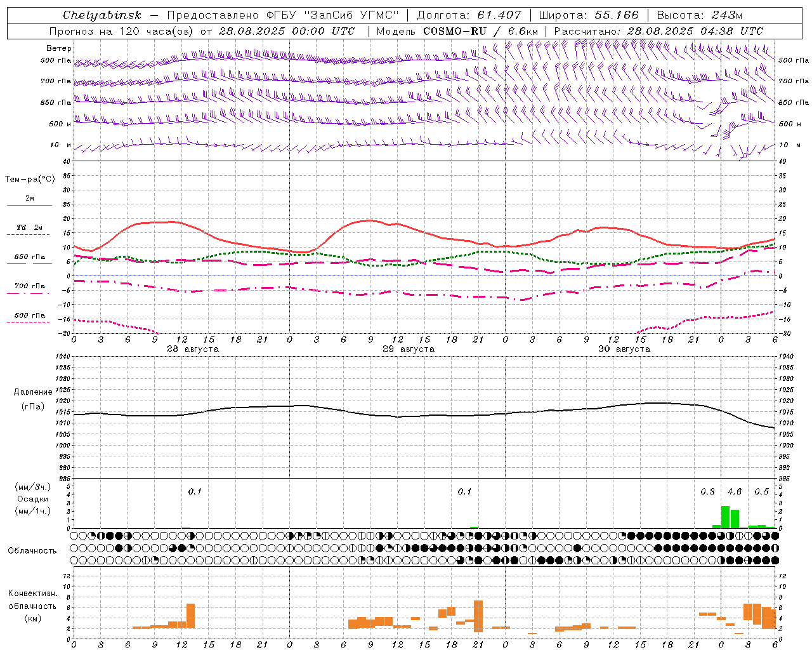This screenshot has height=650, width=812.
Task: Click the tallest green precipitation bar
Action: coord(726,517)
